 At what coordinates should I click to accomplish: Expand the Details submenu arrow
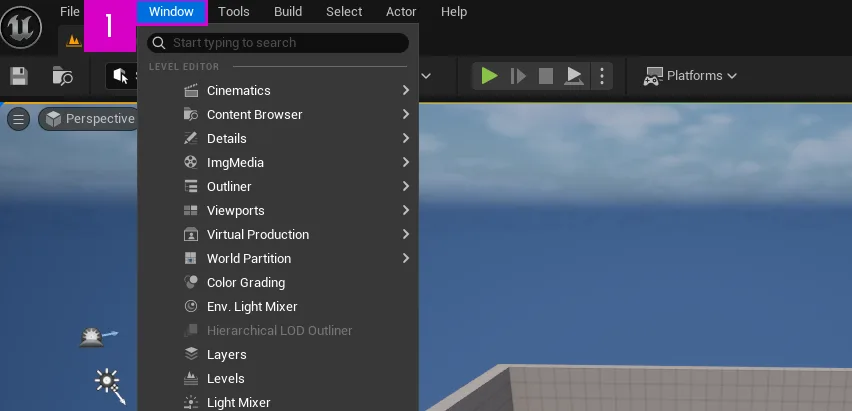click(406, 138)
